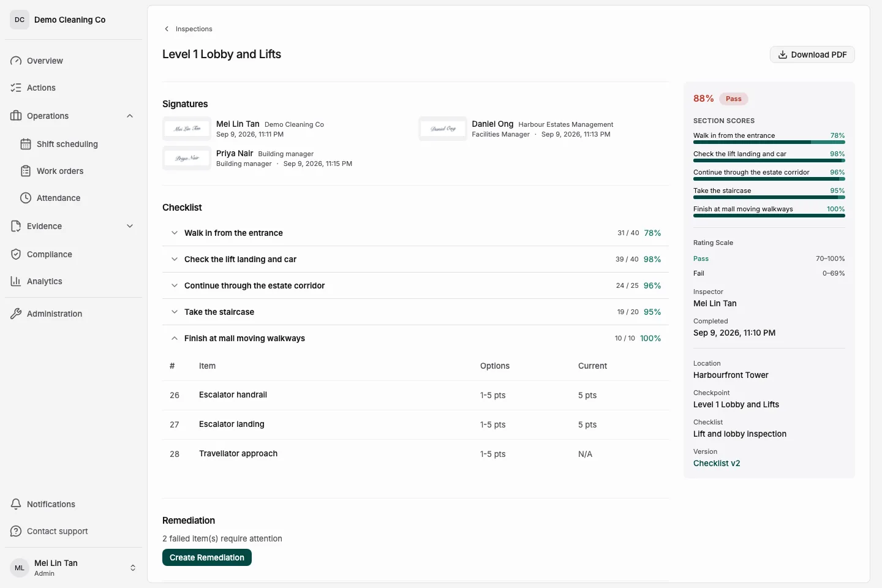Screen dimensions: 882x588
Task: Click the Pass status badge
Action: pos(733,99)
